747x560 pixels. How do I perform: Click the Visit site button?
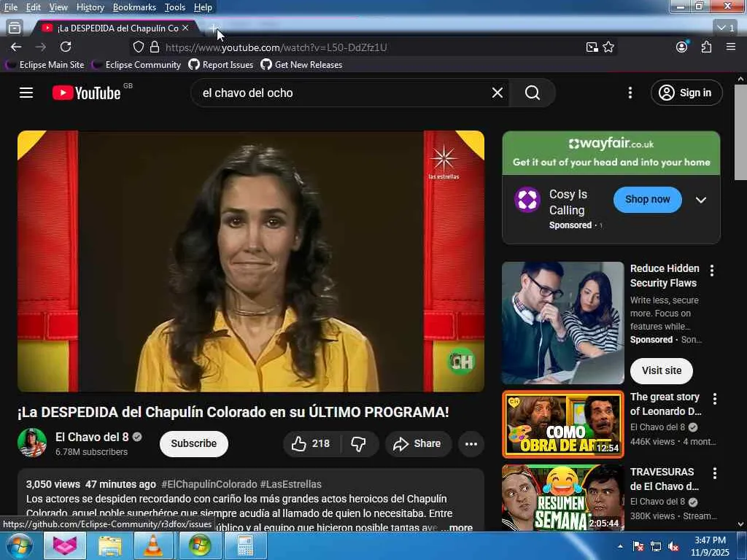661,370
